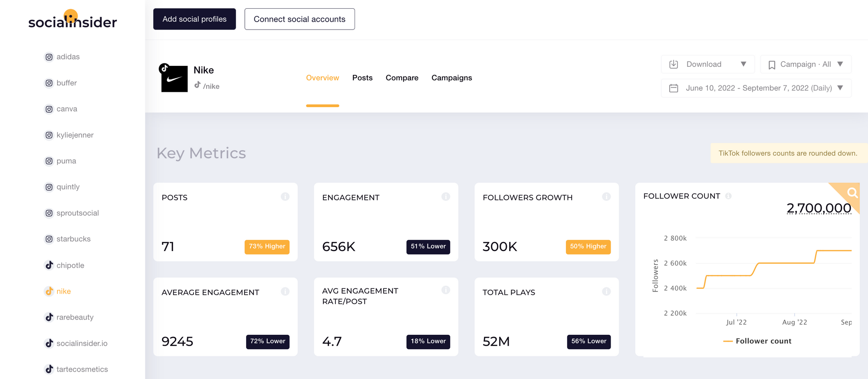The width and height of the screenshot is (868, 379).
Task: Select the nike profile link
Action: (x=63, y=291)
